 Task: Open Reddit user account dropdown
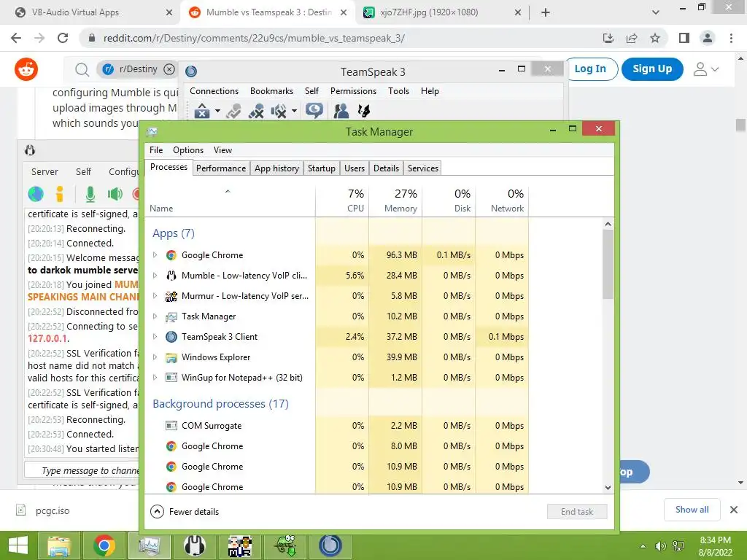coord(706,69)
